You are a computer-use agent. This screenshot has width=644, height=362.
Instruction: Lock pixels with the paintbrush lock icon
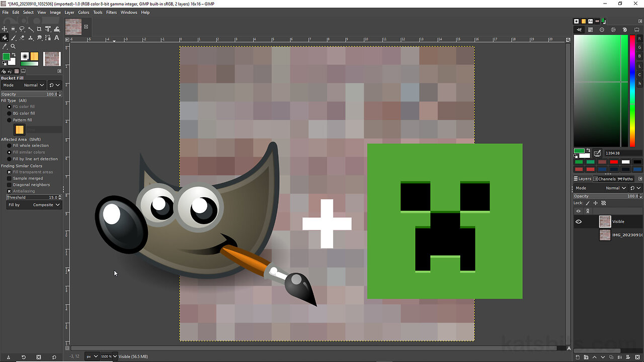pos(588,203)
